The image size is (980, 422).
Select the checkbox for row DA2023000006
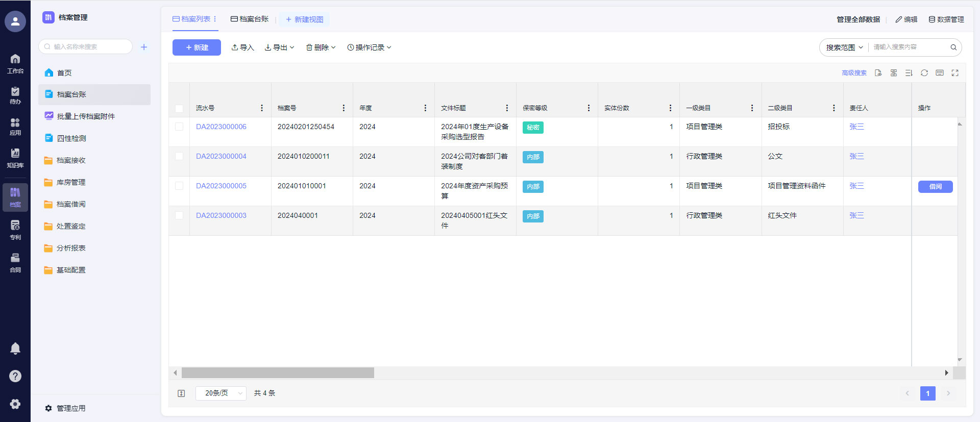[x=179, y=127]
